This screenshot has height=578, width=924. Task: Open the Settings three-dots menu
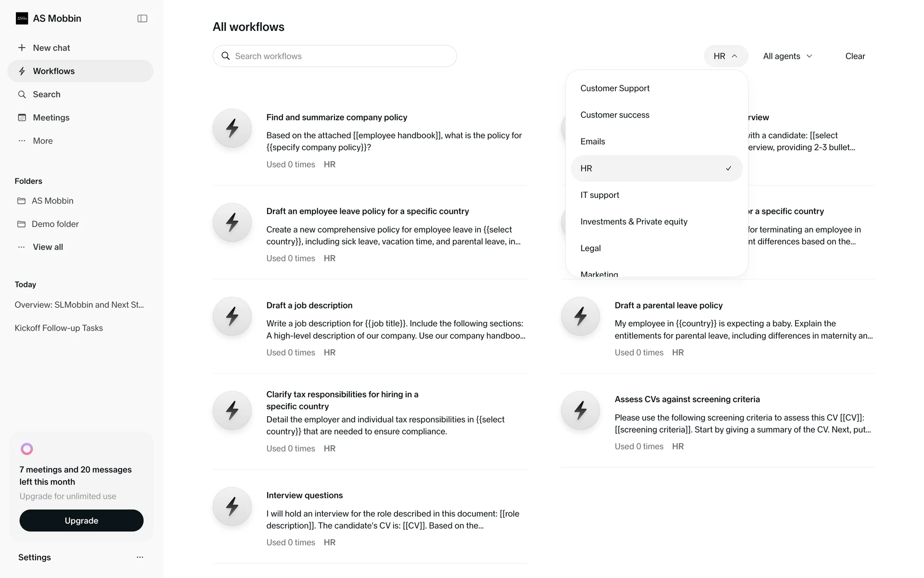(x=140, y=557)
